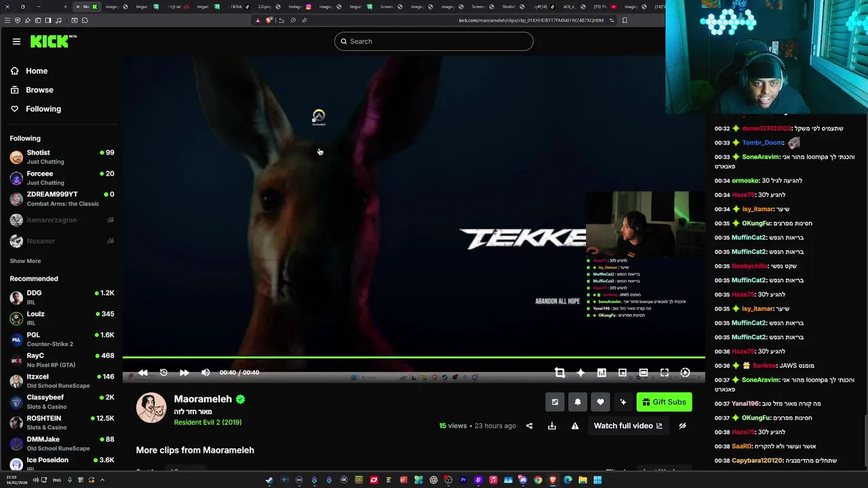Open the stats chart icon in player
Image resolution: width=868 pixels, height=488 pixels.
coord(601,372)
